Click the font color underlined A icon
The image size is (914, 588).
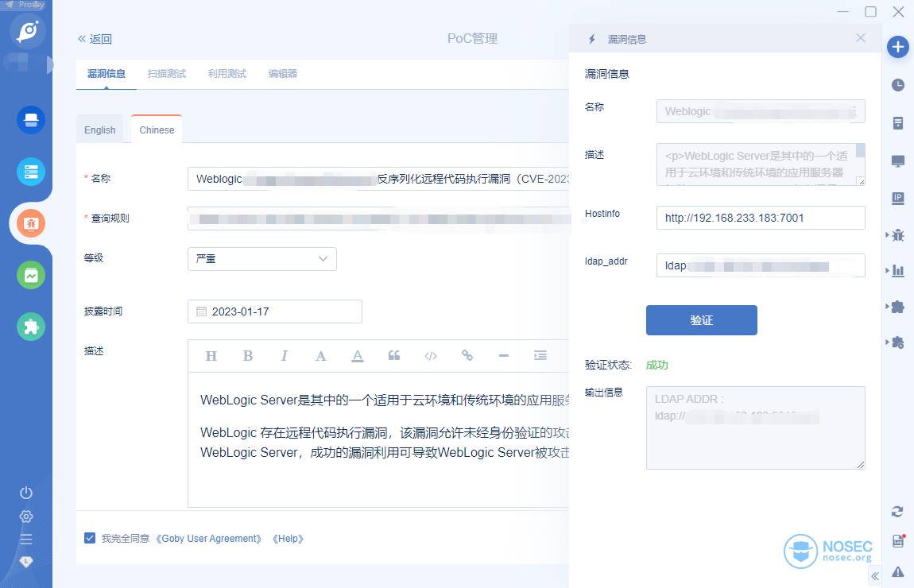[x=358, y=356]
